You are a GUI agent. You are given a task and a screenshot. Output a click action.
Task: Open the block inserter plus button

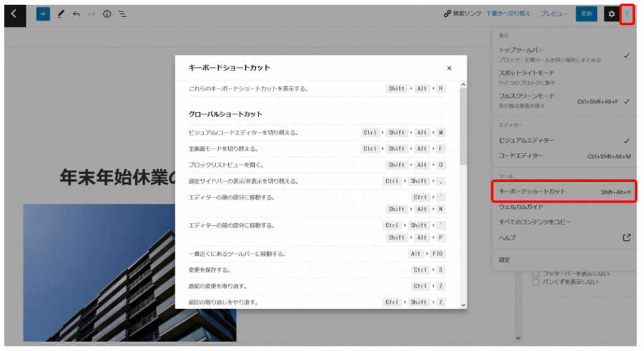coord(43,14)
